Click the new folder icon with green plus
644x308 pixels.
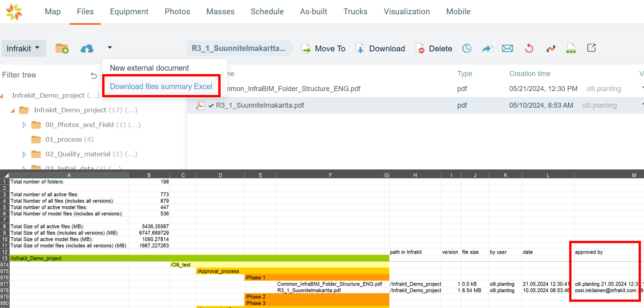click(x=62, y=49)
